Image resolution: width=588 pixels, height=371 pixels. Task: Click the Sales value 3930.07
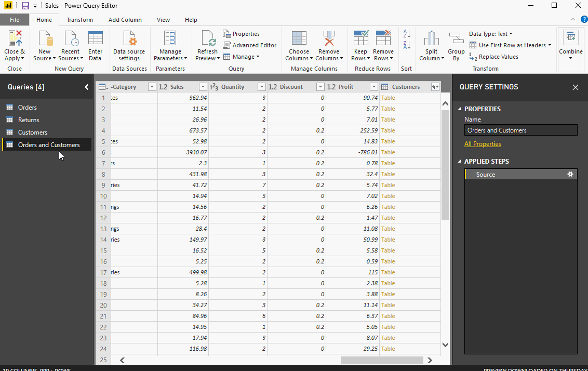196,152
